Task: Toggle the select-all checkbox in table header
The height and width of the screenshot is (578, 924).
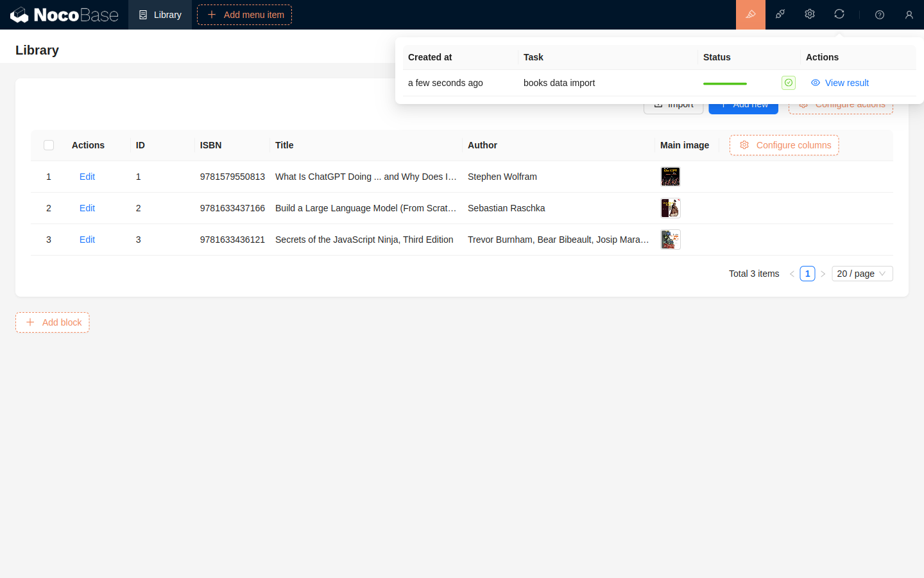Action: [x=49, y=145]
